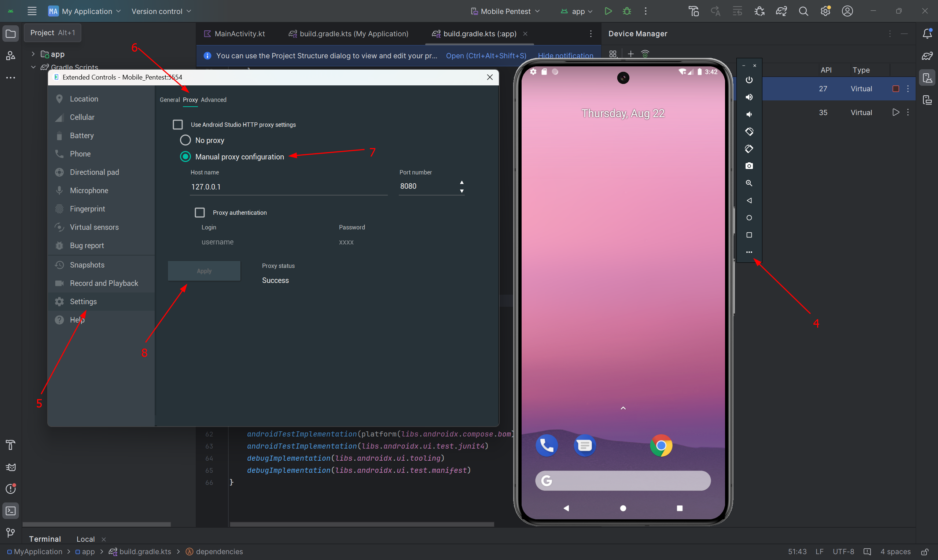The width and height of the screenshot is (938, 560).
Task: Click the emulator power button icon
Action: pyautogui.click(x=749, y=80)
